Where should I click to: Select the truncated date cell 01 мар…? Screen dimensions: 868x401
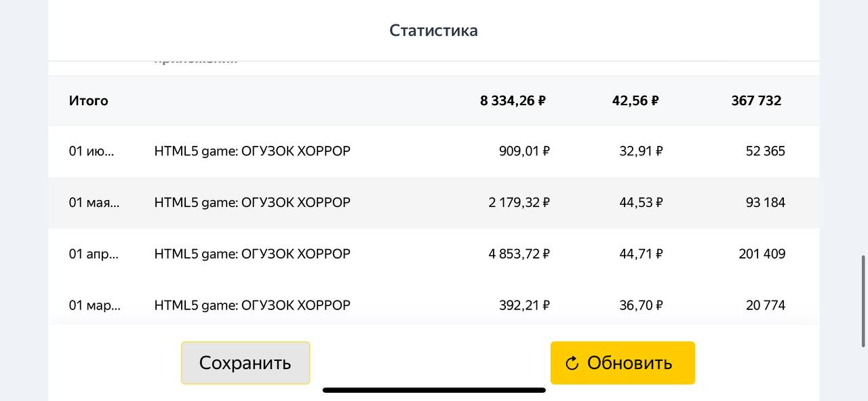click(x=94, y=305)
